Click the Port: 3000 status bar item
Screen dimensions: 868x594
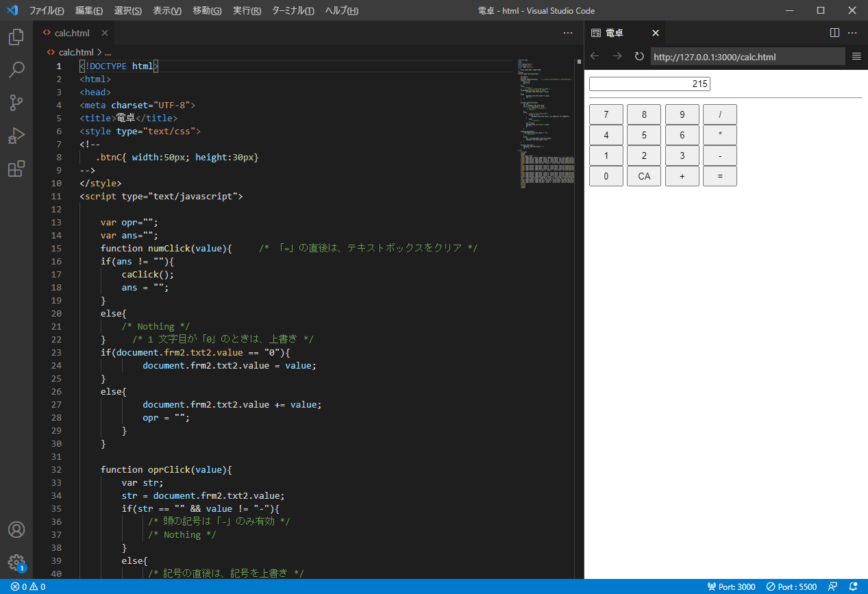click(x=731, y=586)
